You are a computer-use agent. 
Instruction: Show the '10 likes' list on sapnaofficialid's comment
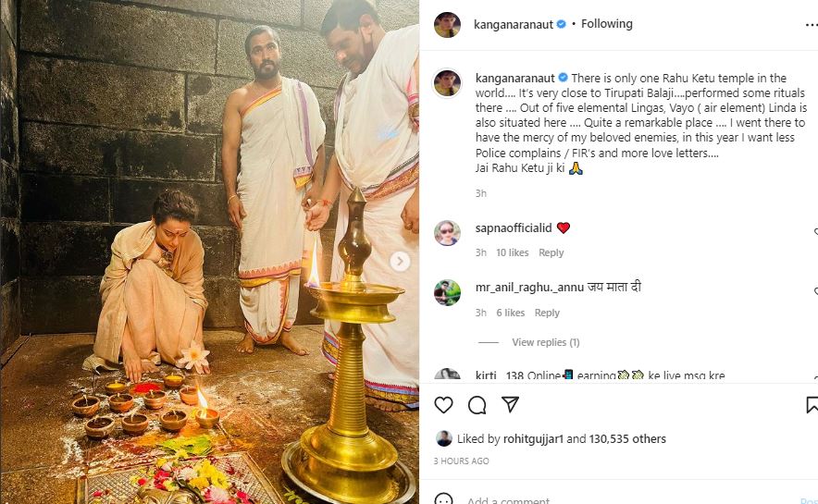click(x=512, y=252)
